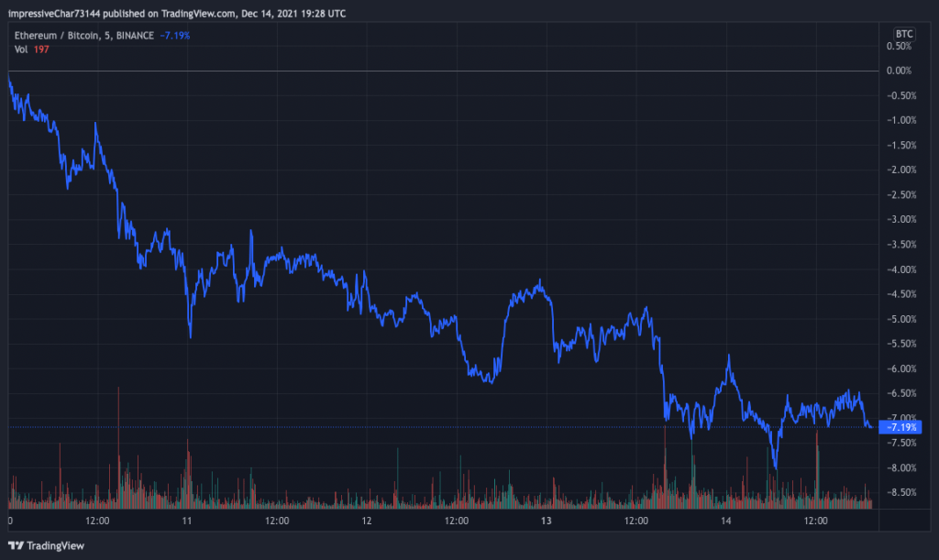Click the TradingView logo icon
The image size is (939, 560).
coord(17,545)
